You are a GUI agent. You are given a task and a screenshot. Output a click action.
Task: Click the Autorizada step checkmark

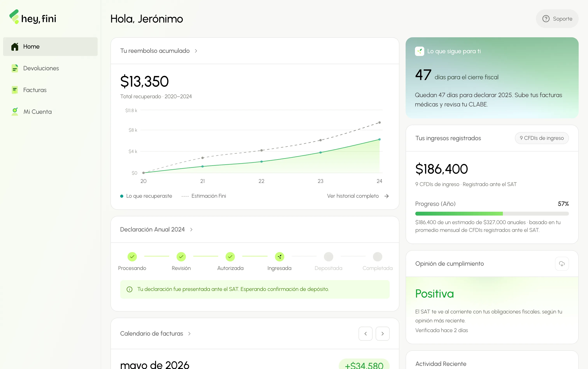click(x=230, y=257)
